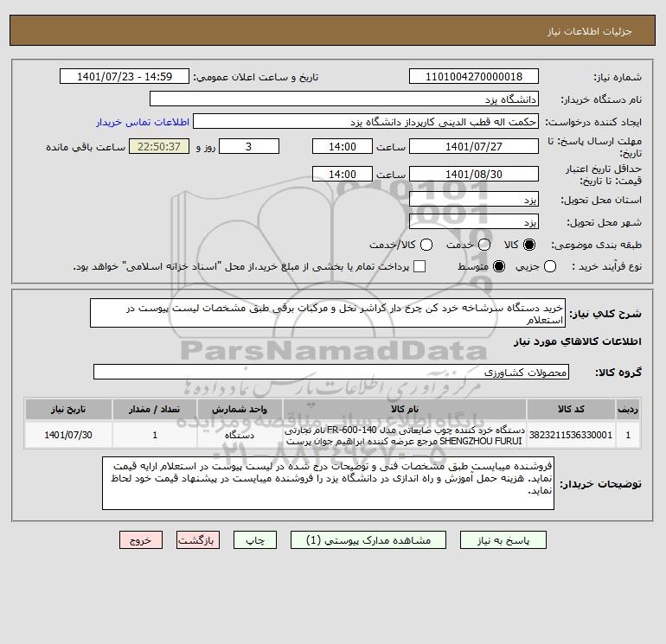Image resolution: width=666 pixels, height=644 pixels.
Task: Click the تاریخ نیاز column header
Action: click(68, 409)
